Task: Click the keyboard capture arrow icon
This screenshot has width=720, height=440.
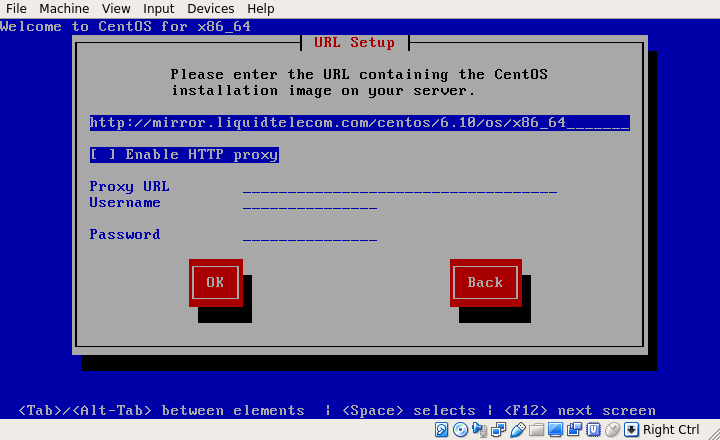Action: point(631,430)
